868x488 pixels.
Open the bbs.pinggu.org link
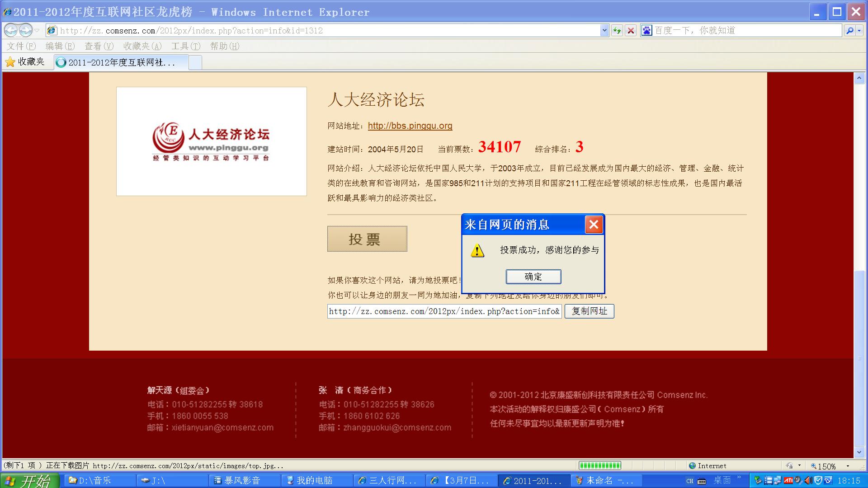(410, 126)
